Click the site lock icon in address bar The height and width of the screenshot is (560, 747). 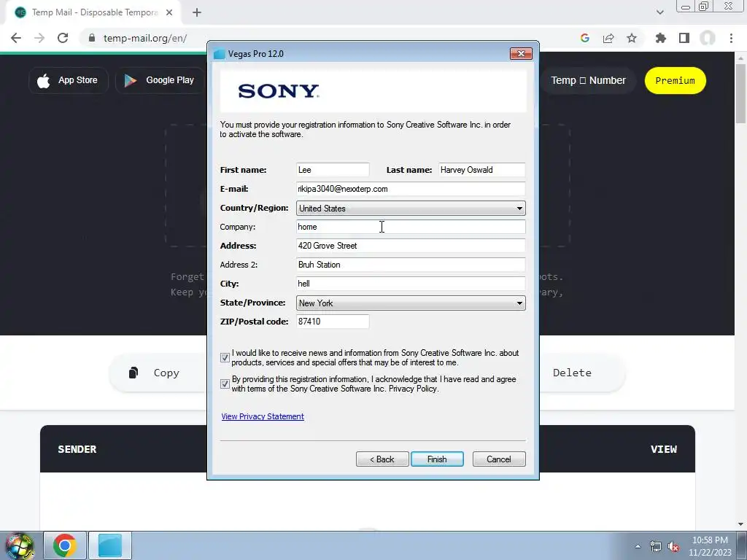click(91, 38)
